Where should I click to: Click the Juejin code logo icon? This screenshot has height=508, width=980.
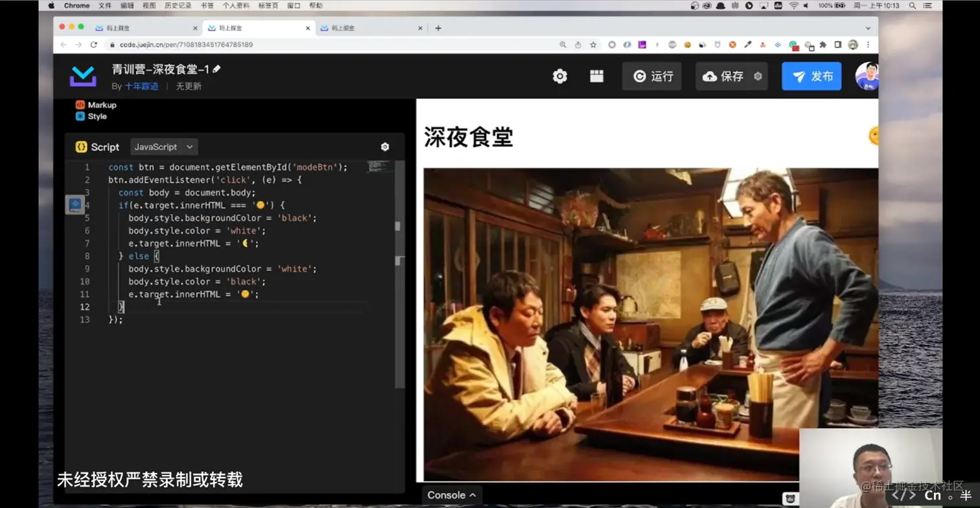83,76
